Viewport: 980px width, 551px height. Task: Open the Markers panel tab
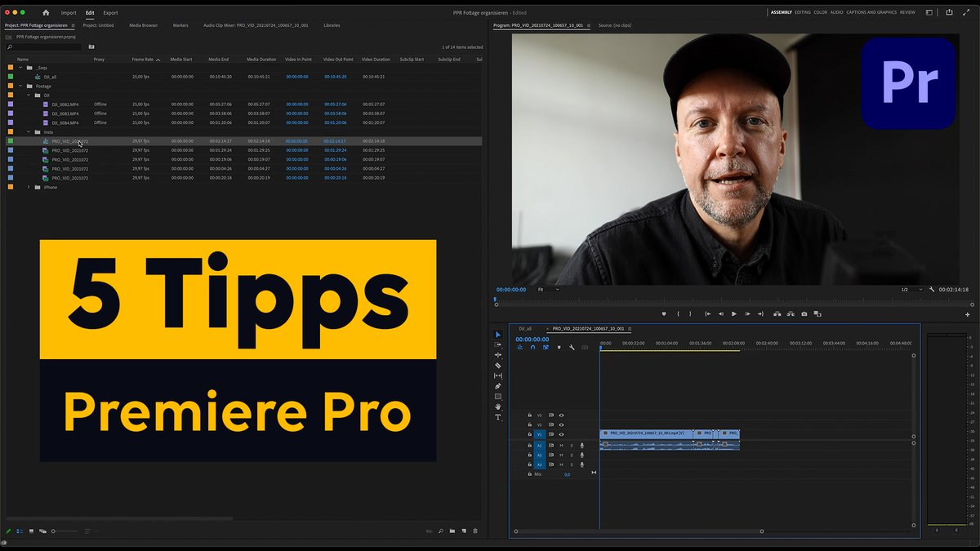[x=180, y=25]
